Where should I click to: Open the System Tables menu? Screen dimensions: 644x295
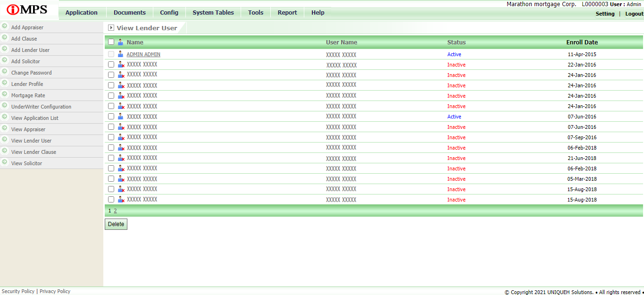click(x=213, y=13)
